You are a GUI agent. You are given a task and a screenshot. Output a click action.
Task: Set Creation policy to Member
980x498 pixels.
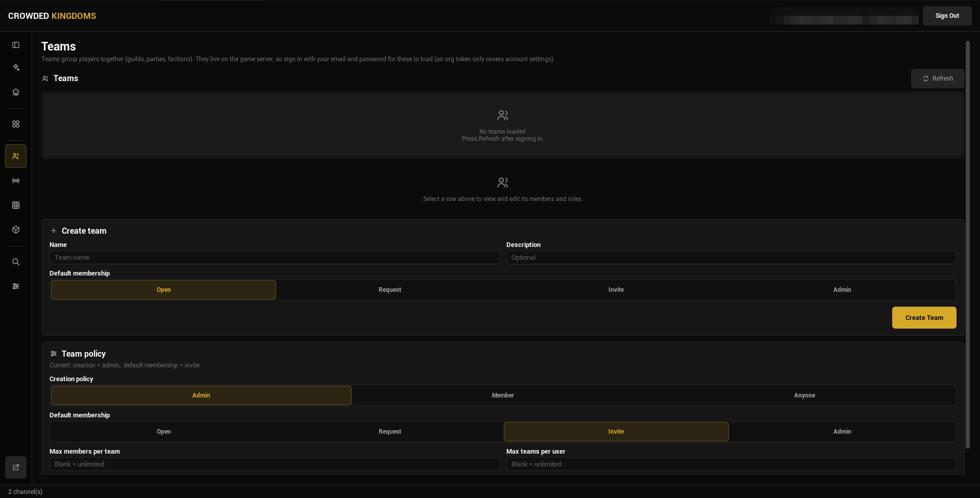(x=503, y=395)
